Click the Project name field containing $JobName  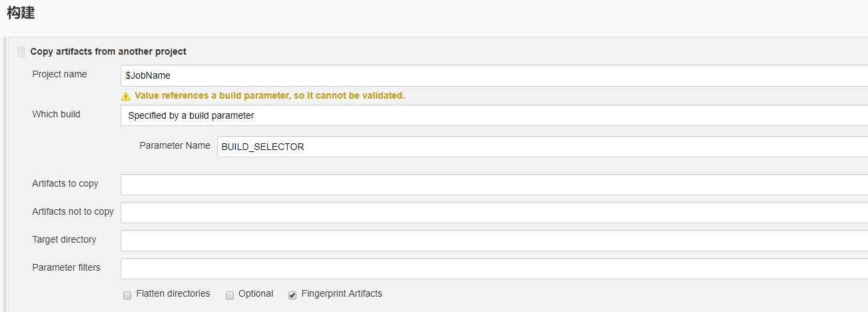click(494, 75)
